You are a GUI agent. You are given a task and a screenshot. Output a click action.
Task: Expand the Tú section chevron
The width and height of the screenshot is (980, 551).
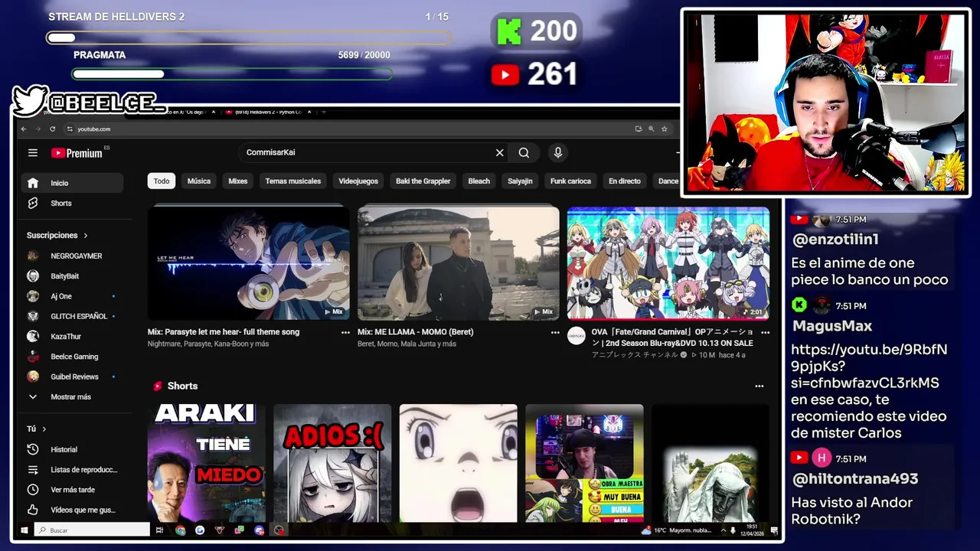(x=44, y=429)
